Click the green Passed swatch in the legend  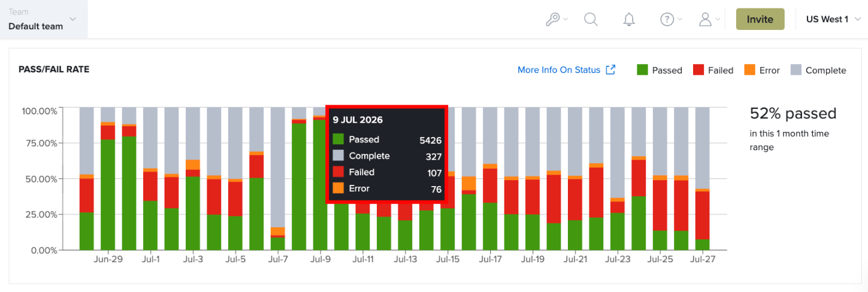pyautogui.click(x=642, y=69)
